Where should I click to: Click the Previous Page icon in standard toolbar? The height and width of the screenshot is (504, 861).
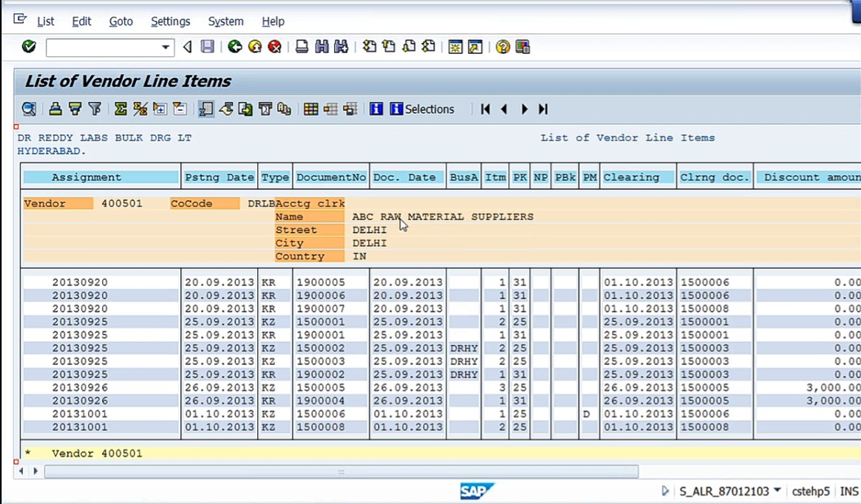[389, 47]
